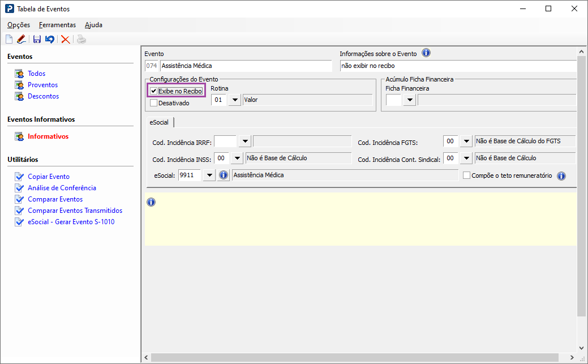Click the Cod. Incidência INSS code field 00
588x364 pixels.
click(222, 159)
